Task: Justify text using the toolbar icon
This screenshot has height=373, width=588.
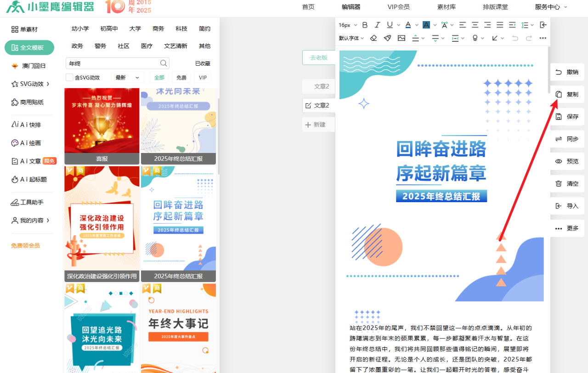Action: (x=500, y=25)
